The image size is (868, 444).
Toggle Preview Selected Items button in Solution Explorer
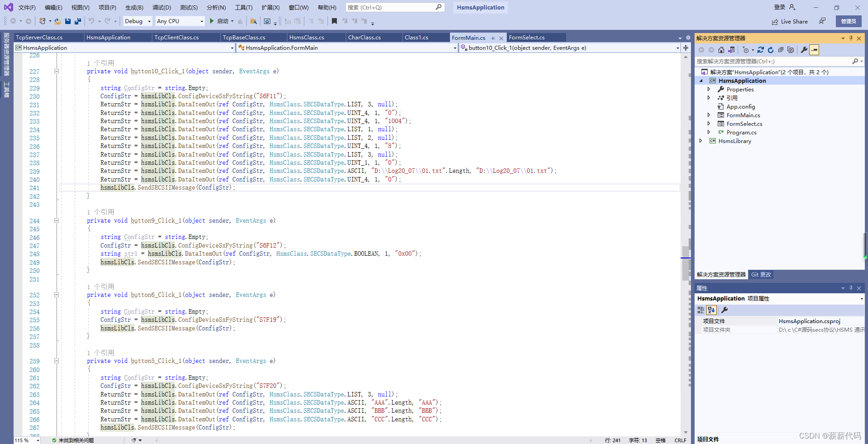pos(814,50)
